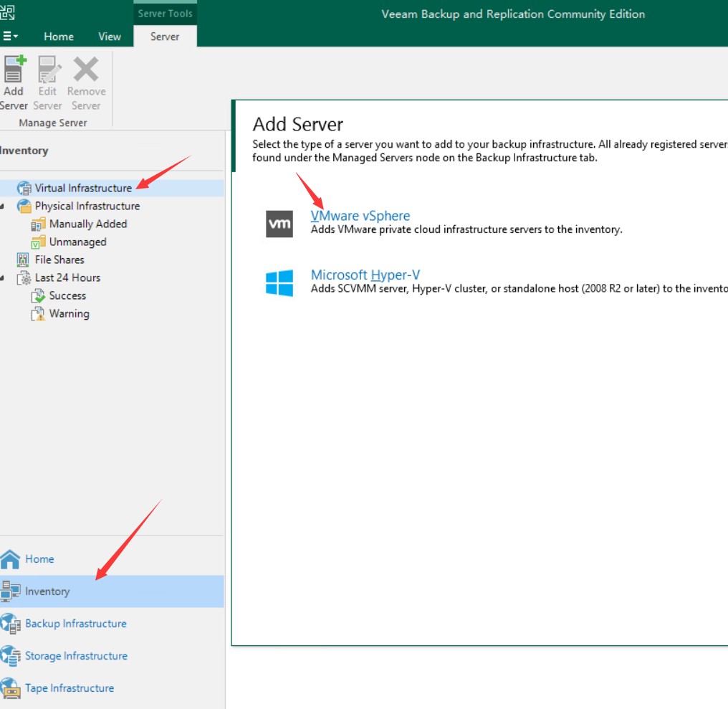Click the Warning status icon

(x=38, y=314)
